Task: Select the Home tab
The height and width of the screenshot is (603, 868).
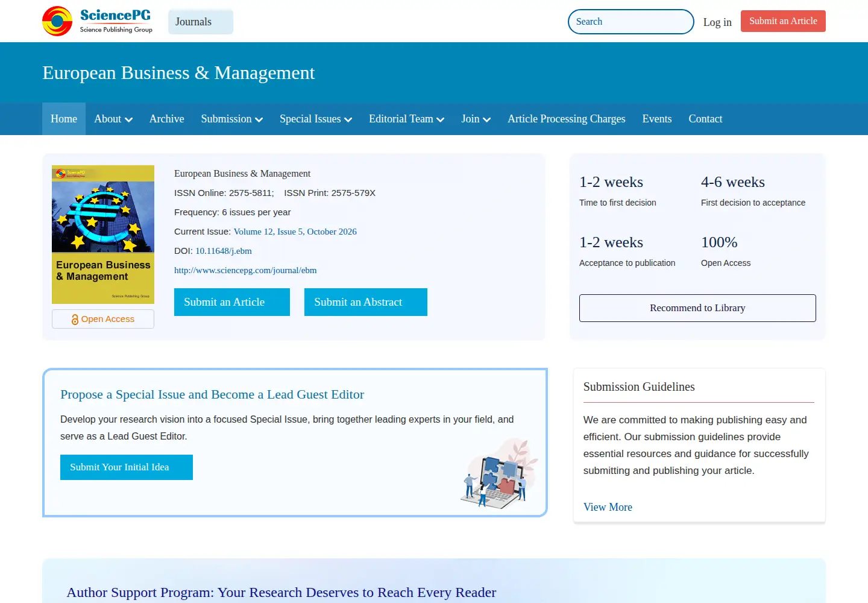Action: point(64,119)
